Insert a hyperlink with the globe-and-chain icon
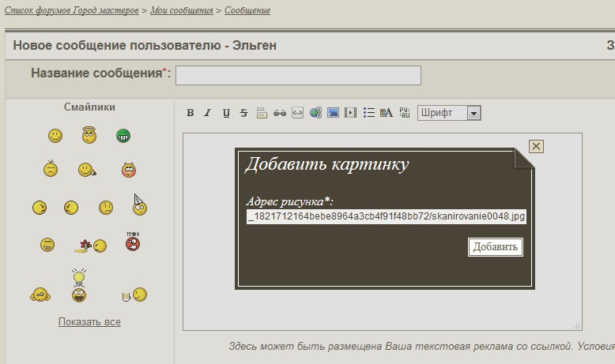Screen dimensions: 615x364 [x=315, y=113]
